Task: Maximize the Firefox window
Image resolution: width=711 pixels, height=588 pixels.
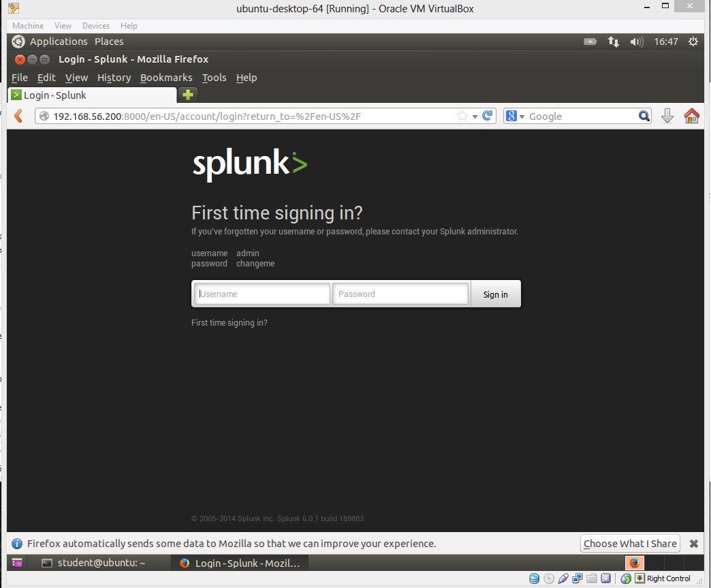Action: (x=44, y=59)
